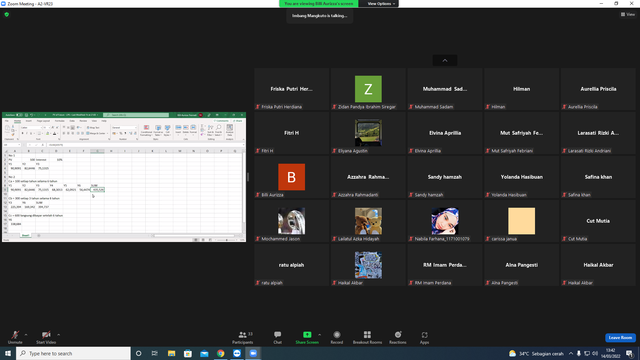Click Comments button in shared Excel window
Screen dimensions: 640x360
(x=222, y=121)
